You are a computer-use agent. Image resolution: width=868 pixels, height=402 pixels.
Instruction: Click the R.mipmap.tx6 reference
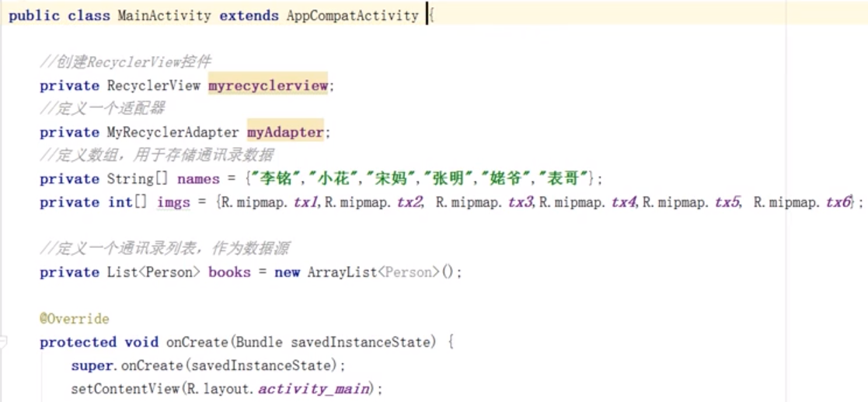(802, 202)
